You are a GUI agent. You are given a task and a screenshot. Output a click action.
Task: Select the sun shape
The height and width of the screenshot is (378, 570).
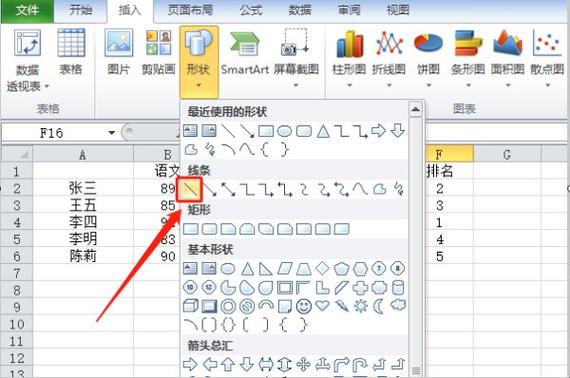pyautogui.click(x=361, y=306)
